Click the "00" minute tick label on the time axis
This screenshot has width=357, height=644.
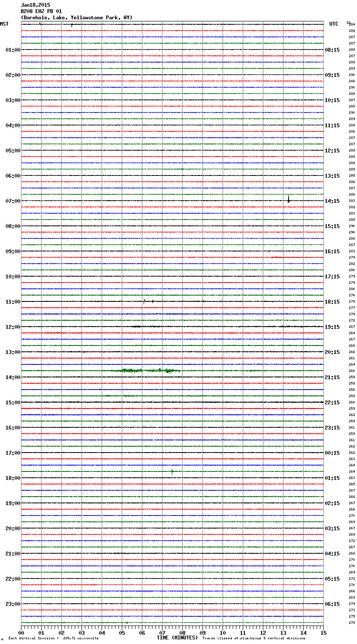(x=21, y=633)
